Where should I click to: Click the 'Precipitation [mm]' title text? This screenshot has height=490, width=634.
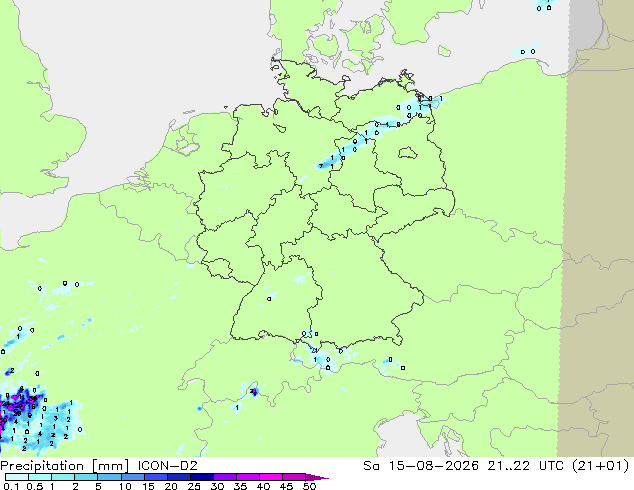(x=65, y=466)
